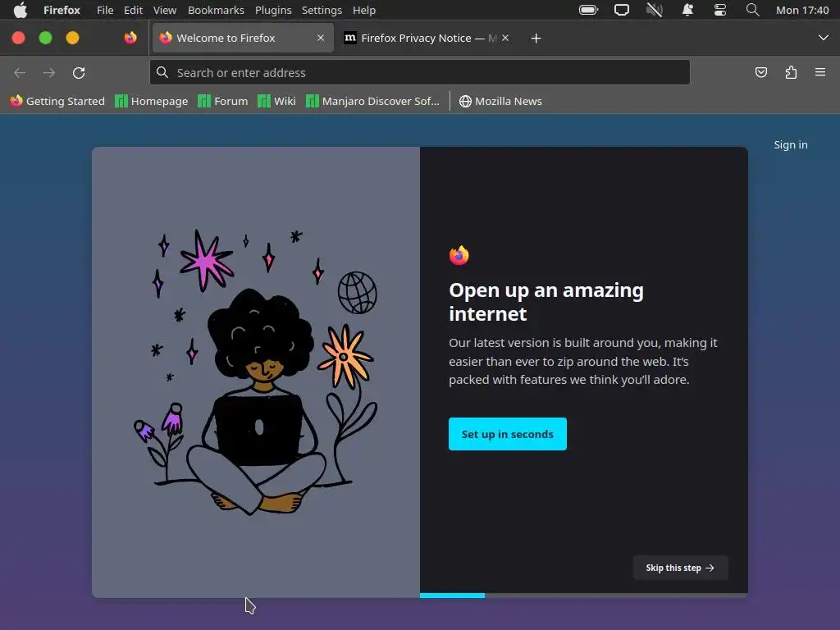The width and height of the screenshot is (840, 630).
Task: Close the Welcome to Firefox tab
Action: coord(321,38)
